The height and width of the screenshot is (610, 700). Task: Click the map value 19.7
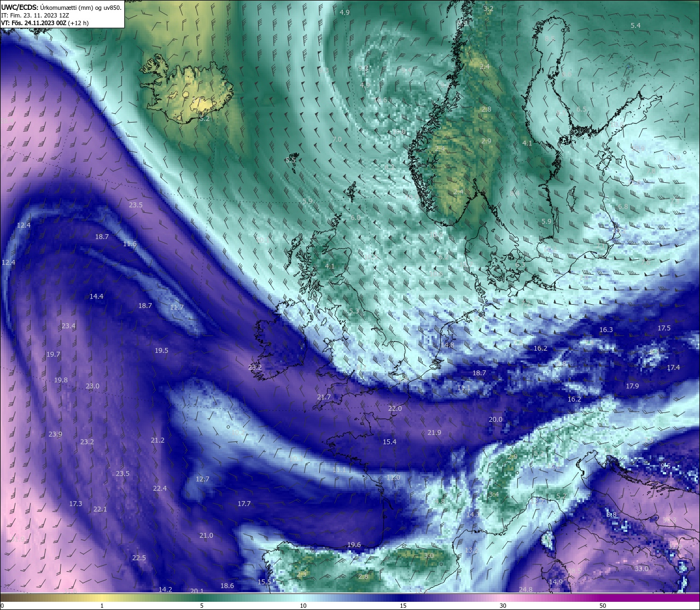[53, 355]
